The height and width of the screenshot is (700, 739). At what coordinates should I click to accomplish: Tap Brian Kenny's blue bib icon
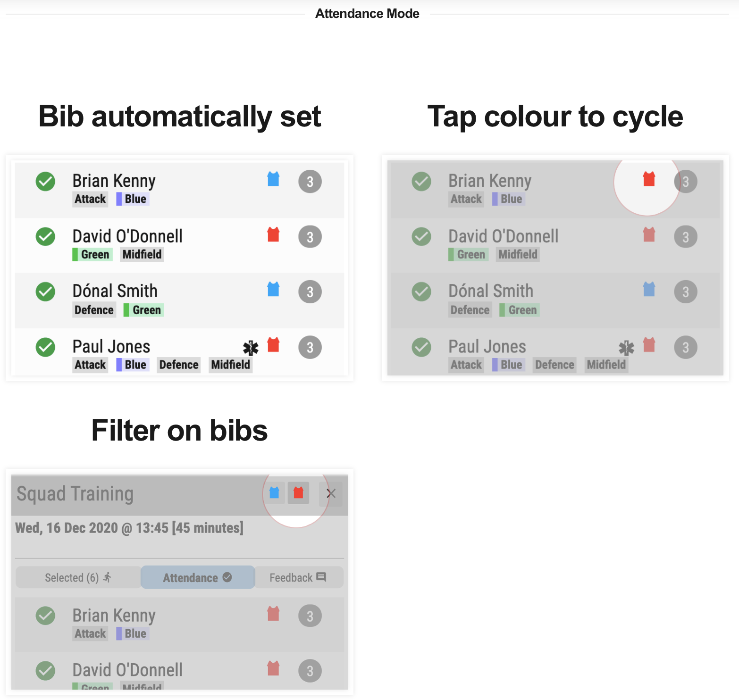pyautogui.click(x=273, y=179)
